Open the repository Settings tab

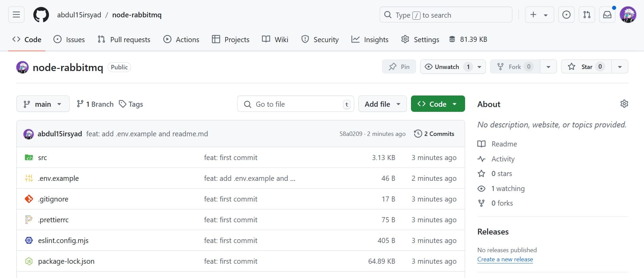coord(420,39)
